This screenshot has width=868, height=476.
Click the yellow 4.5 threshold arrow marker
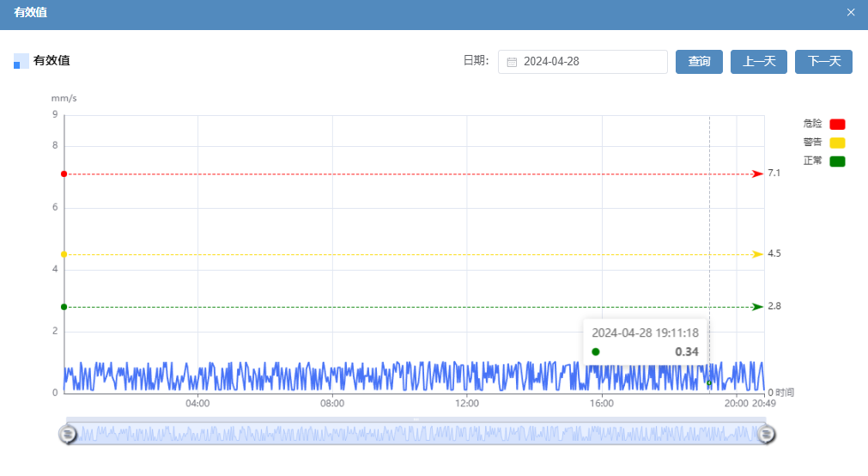(757, 254)
